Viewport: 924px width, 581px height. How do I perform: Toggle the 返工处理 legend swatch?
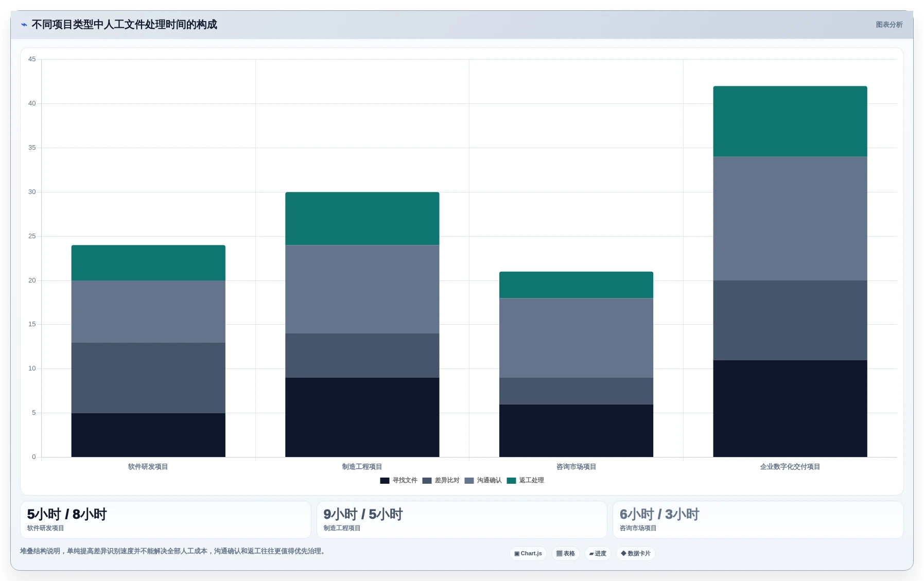coord(511,481)
